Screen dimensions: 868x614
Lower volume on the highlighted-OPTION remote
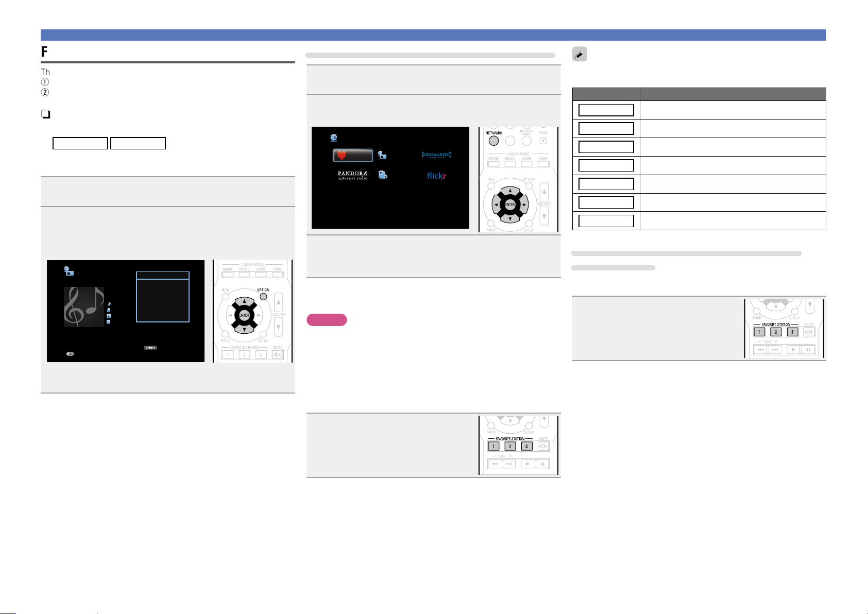click(278, 327)
